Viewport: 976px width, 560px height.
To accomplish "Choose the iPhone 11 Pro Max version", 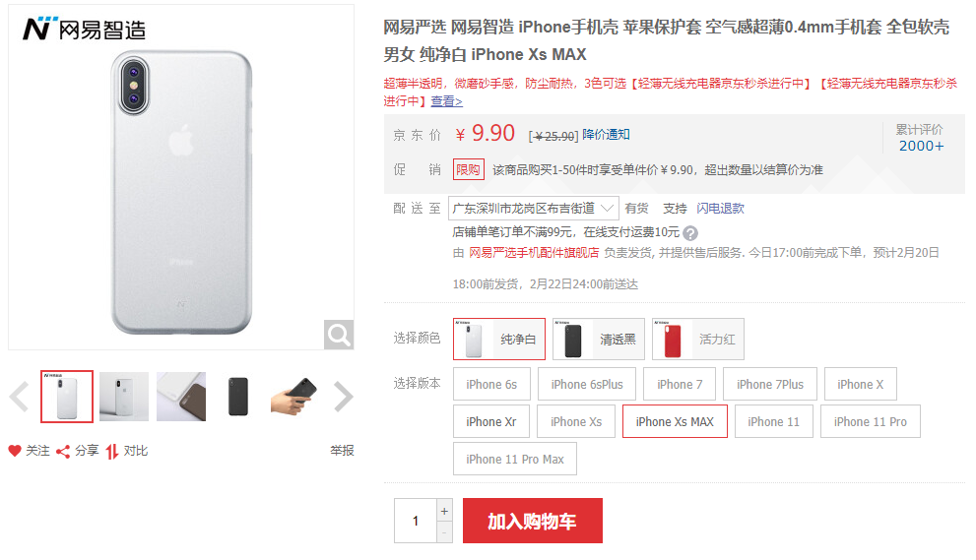I will pos(515,459).
